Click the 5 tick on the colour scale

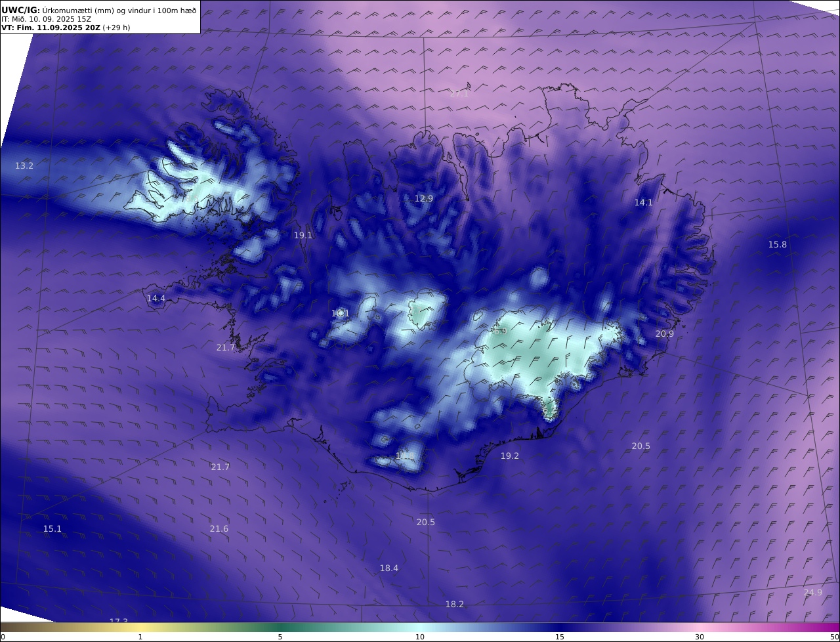280,637
